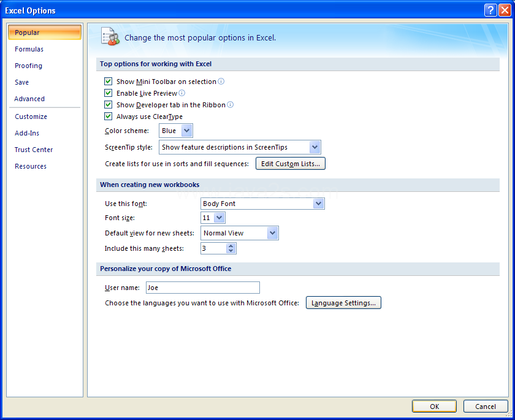The width and height of the screenshot is (515, 420).
Task: Click the info icon next to Mini Toolbar option
Action: [221, 81]
